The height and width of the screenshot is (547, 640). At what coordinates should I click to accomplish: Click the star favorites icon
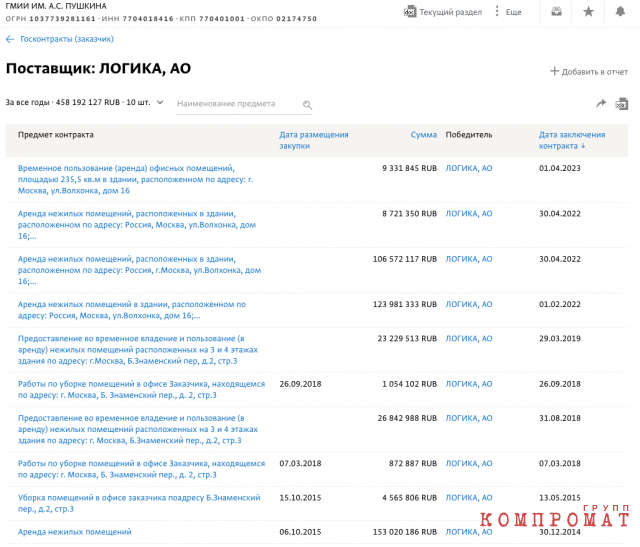[x=588, y=11]
